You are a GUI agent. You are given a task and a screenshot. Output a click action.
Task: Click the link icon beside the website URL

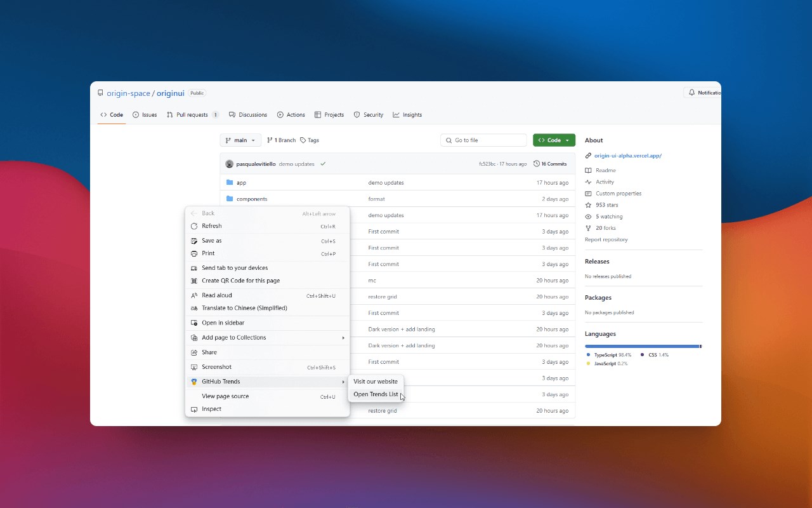588,156
